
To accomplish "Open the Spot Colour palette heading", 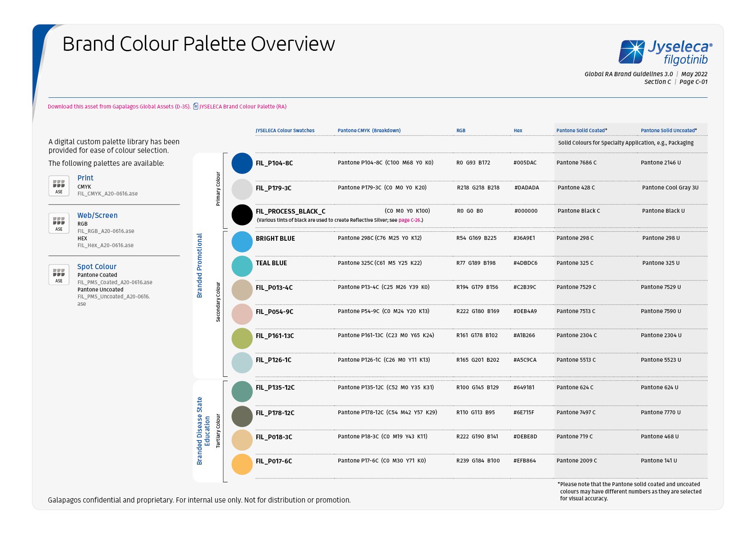I will (x=97, y=267).
